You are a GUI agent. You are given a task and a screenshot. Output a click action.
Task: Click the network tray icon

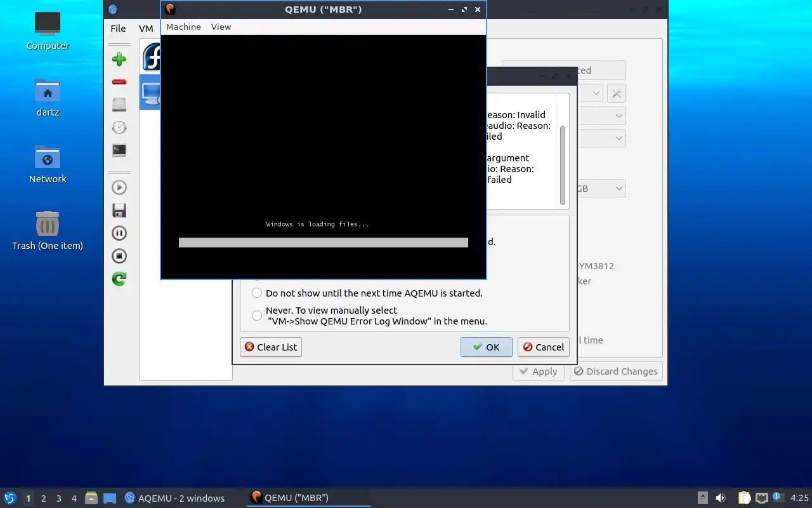762,498
